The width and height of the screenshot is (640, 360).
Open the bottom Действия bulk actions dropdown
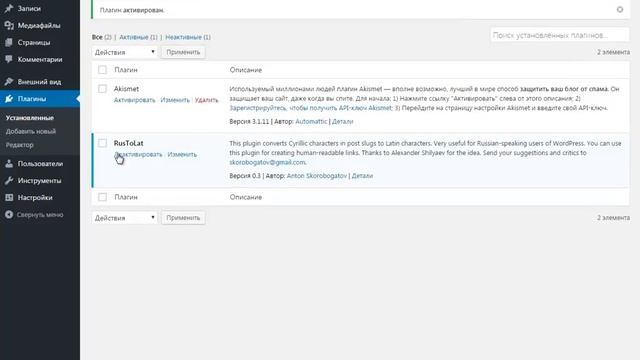coord(124,218)
